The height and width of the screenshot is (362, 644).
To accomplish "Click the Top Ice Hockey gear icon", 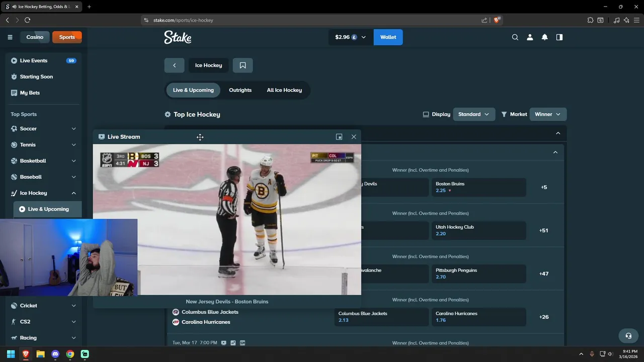I will 168,115.
